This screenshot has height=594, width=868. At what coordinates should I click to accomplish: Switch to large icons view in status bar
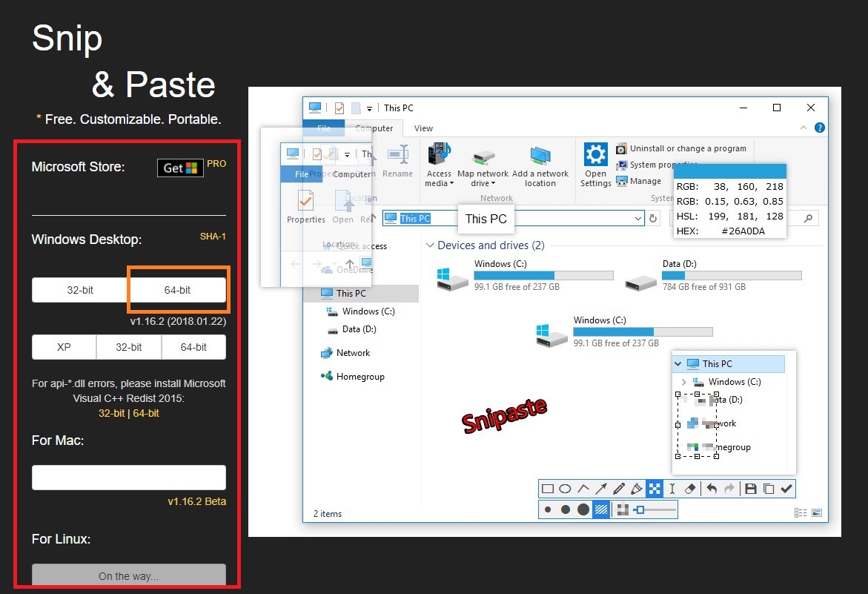tap(817, 513)
